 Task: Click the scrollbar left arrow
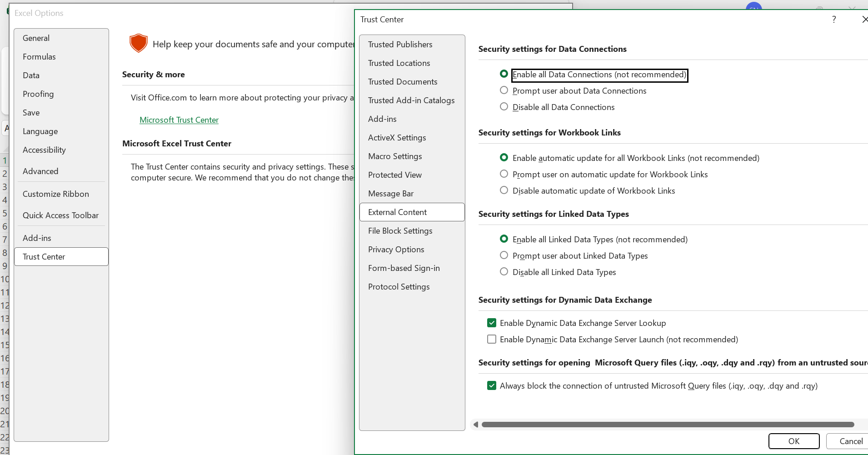[x=475, y=425]
